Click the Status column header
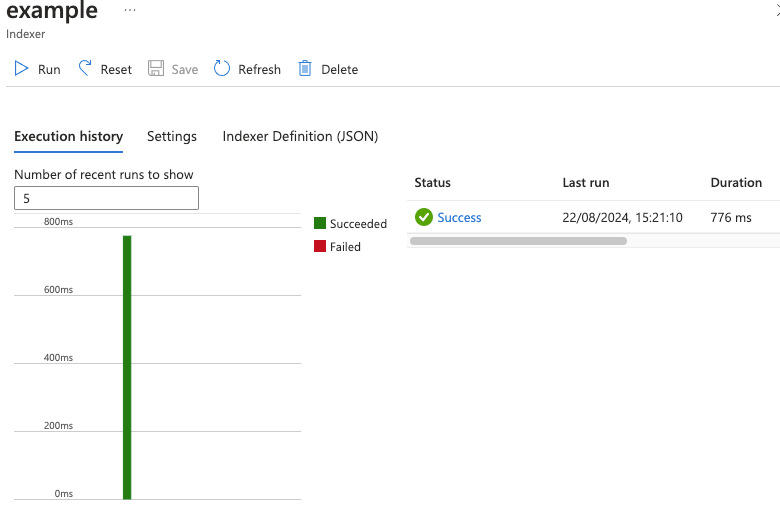The height and width of the screenshot is (511, 780). pos(432,183)
